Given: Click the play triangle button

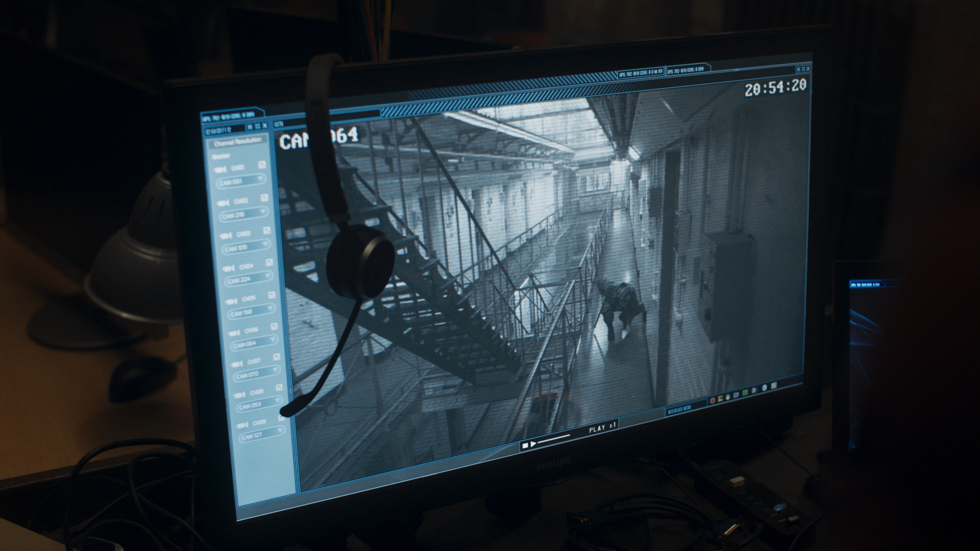Looking at the screenshot, I should pos(533,444).
